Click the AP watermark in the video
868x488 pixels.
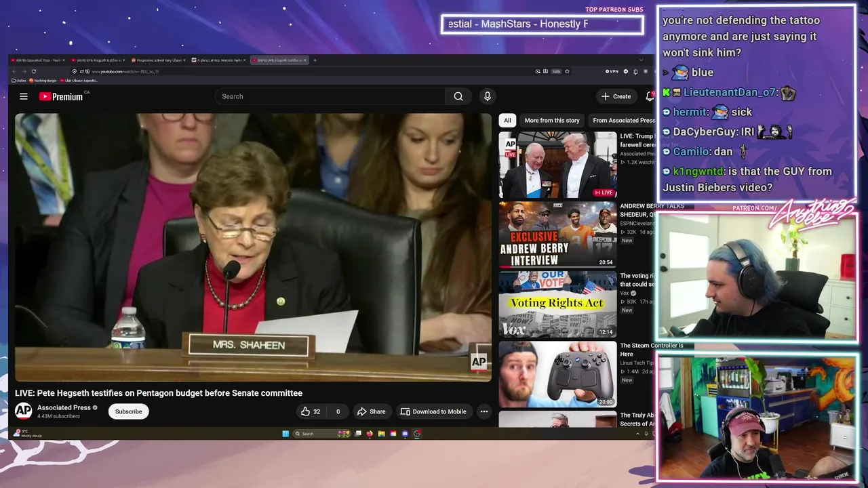pos(479,362)
